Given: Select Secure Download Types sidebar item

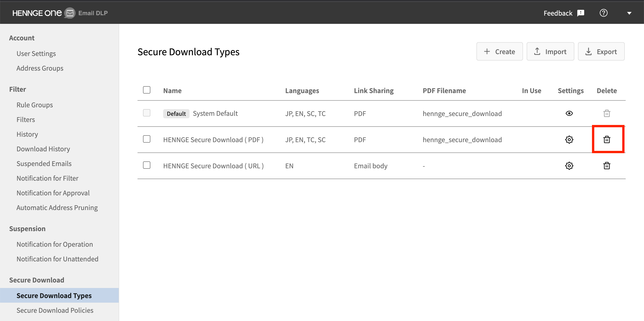Looking at the screenshot, I should pos(60,296).
